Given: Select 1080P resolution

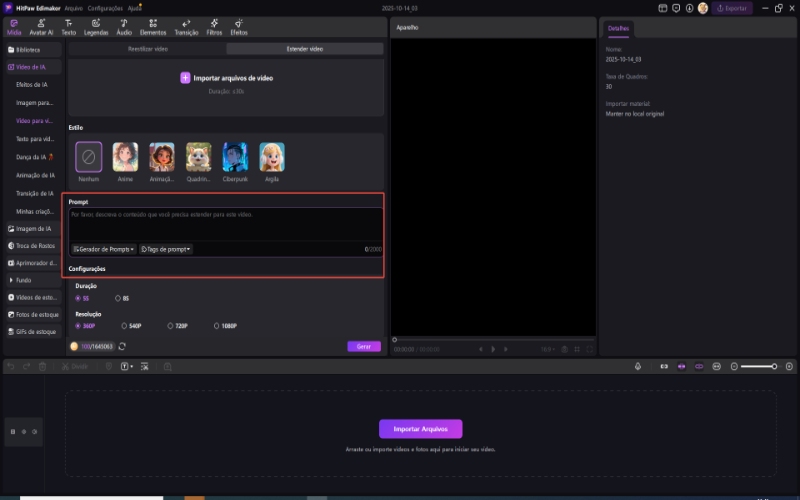Looking at the screenshot, I should (x=225, y=326).
